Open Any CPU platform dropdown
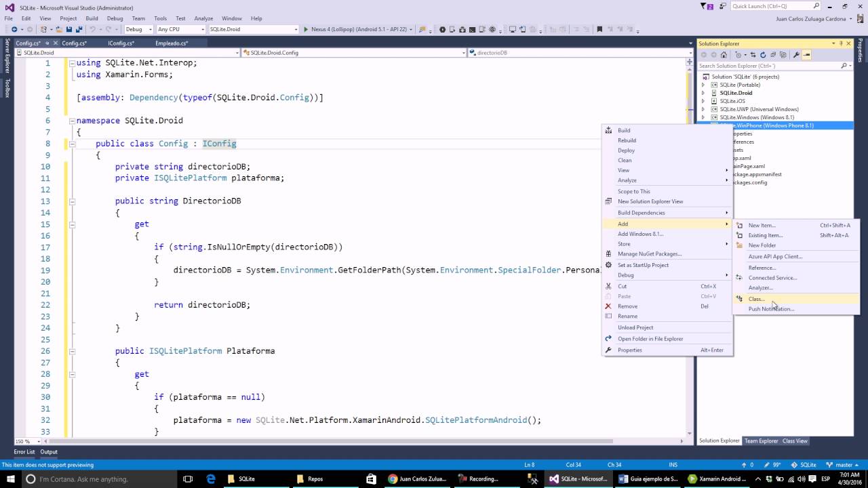This screenshot has height=488, width=868. point(202,29)
